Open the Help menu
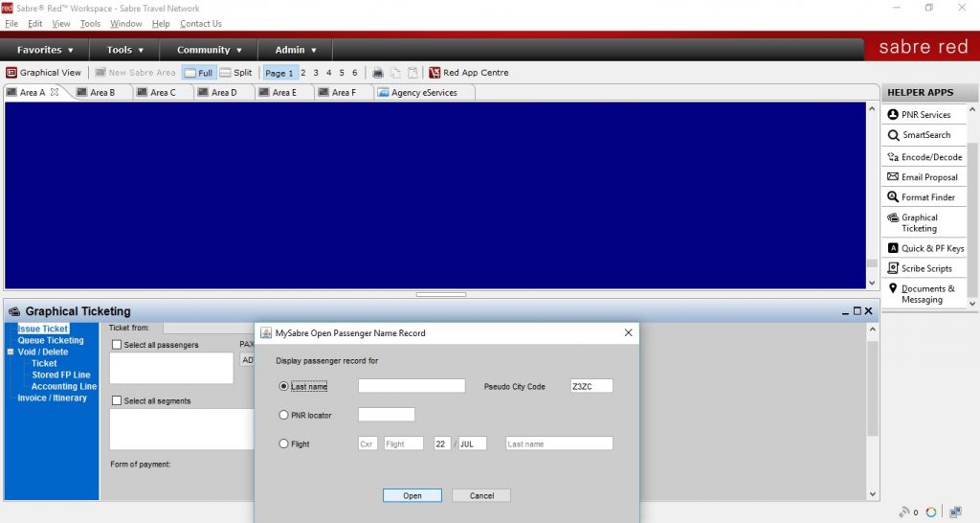Image resolution: width=980 pixels, height=523 pixels. (x=161, y=24)
